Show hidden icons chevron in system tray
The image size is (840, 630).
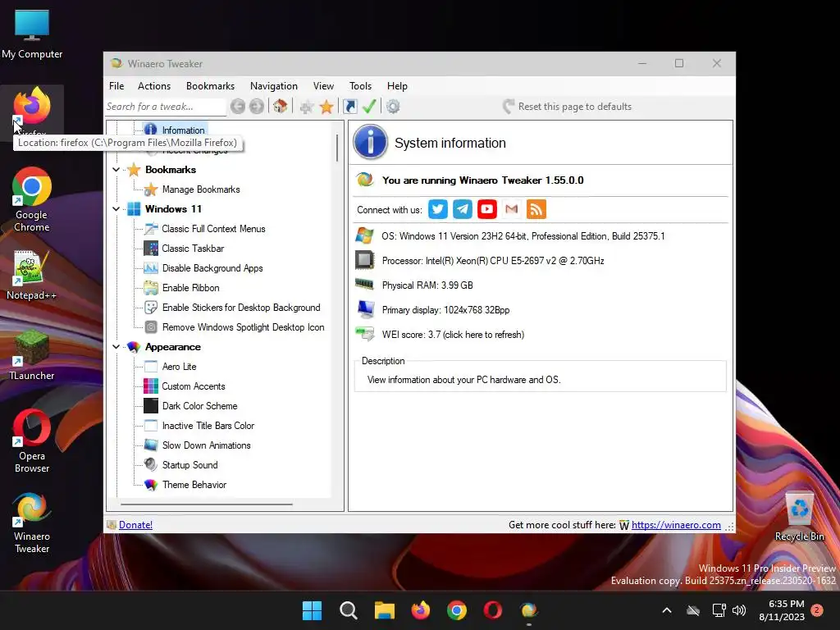[667, 610]
